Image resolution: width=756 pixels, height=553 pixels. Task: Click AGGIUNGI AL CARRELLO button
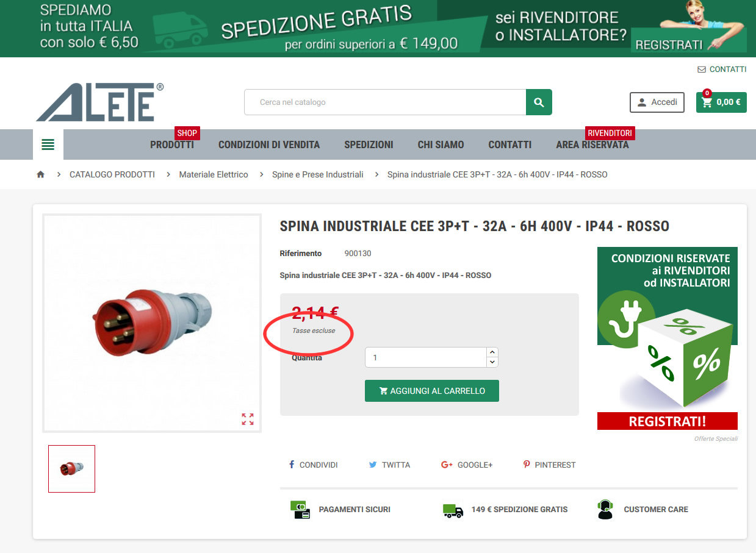(x=432, y=391)
